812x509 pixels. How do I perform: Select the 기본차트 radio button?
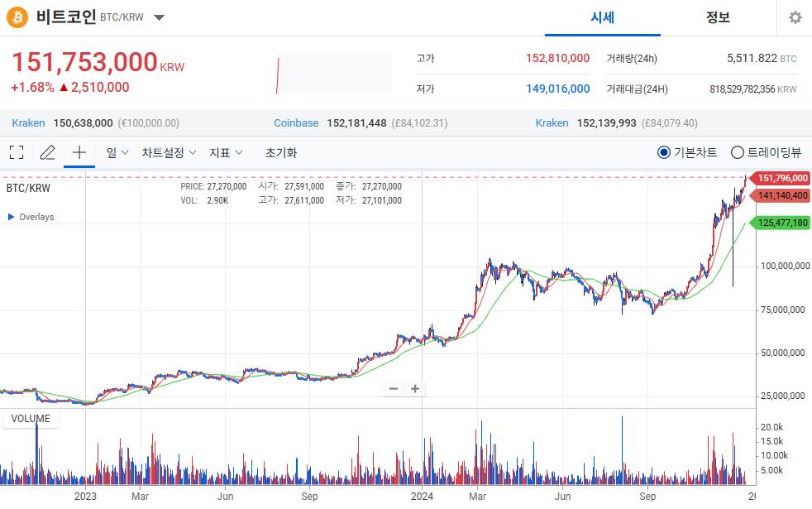662,151
